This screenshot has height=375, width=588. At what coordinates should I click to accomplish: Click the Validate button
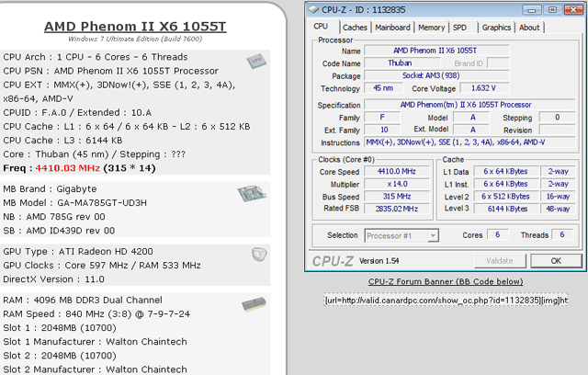point(500,261)
